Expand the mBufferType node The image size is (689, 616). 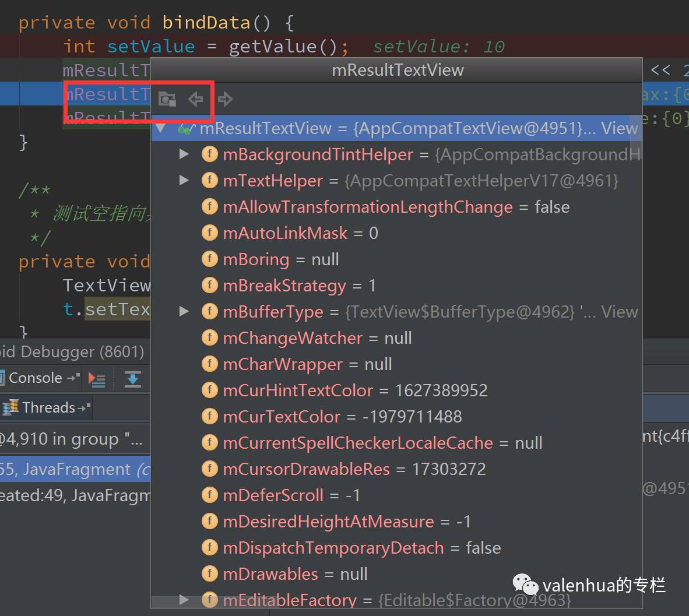[x=184, y=312]
